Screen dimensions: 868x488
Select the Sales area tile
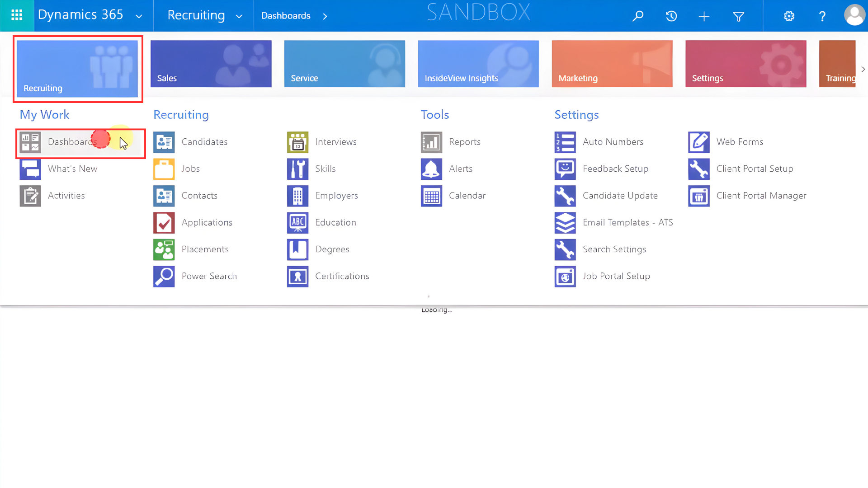pos(211,64)
